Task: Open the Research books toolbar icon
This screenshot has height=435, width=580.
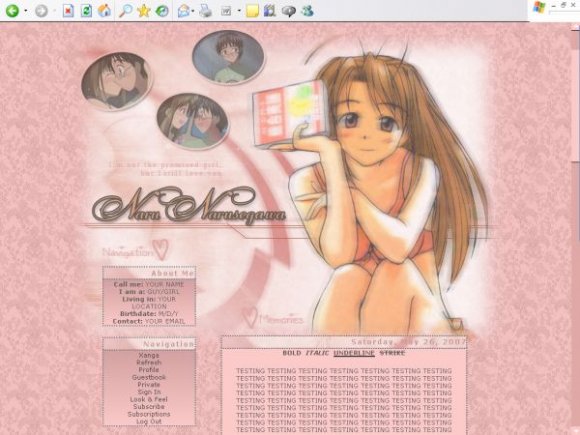Action: coord(270,11)
